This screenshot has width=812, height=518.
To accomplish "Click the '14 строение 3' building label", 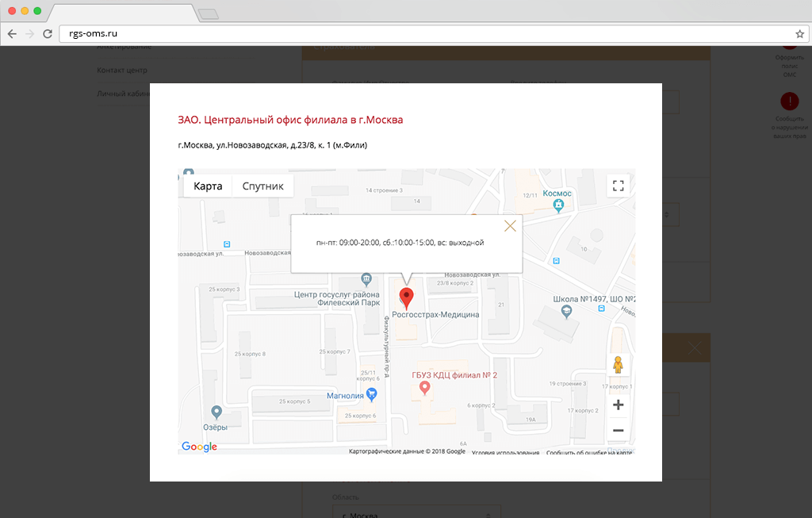I will (x=384, y=190).
